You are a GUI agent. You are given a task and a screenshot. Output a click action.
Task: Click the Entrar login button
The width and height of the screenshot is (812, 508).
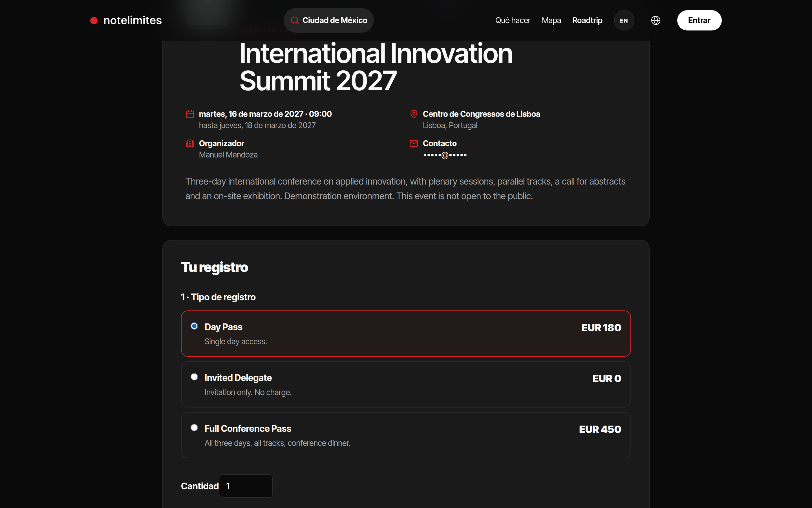(x=699, y=21)
